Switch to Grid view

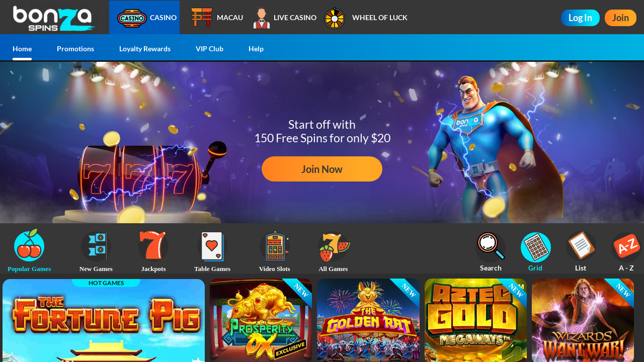536,247
